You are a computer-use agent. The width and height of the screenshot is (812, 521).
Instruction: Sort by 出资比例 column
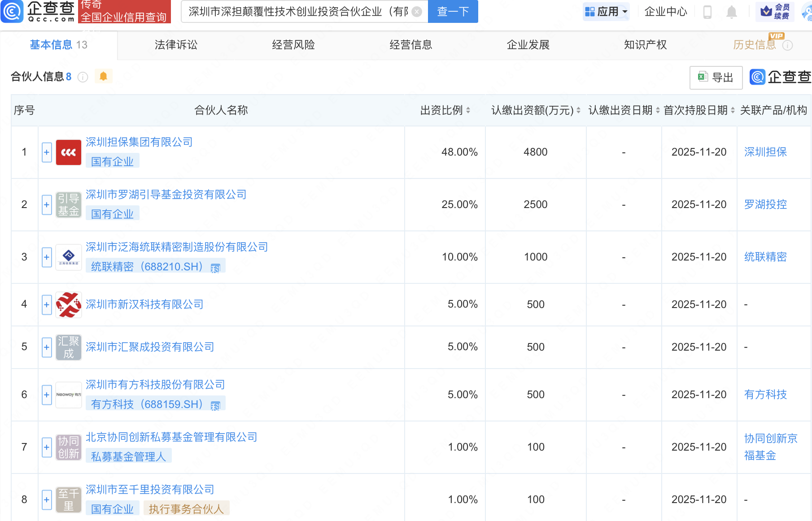[468, 110]
